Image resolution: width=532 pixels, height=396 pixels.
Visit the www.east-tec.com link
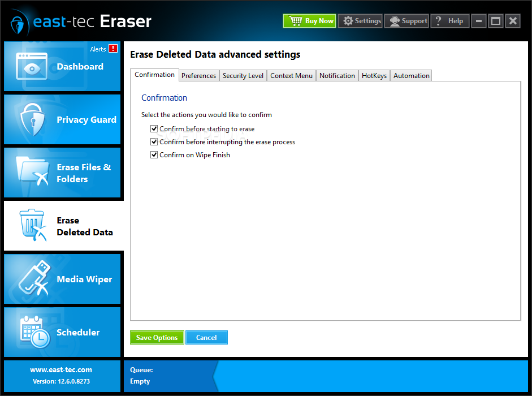[61, 369]
